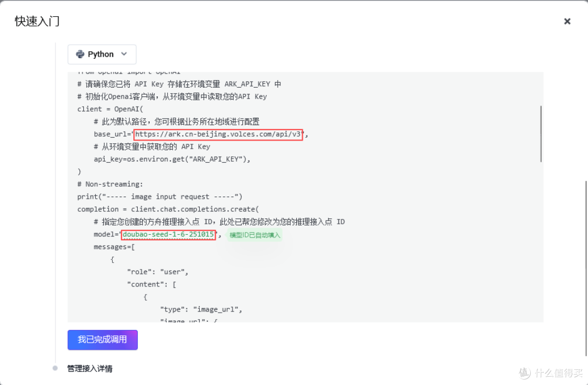The height and width of the screenshot is (385, 588).
Task: Open the Python language dropdown
Action: (102, 54)
